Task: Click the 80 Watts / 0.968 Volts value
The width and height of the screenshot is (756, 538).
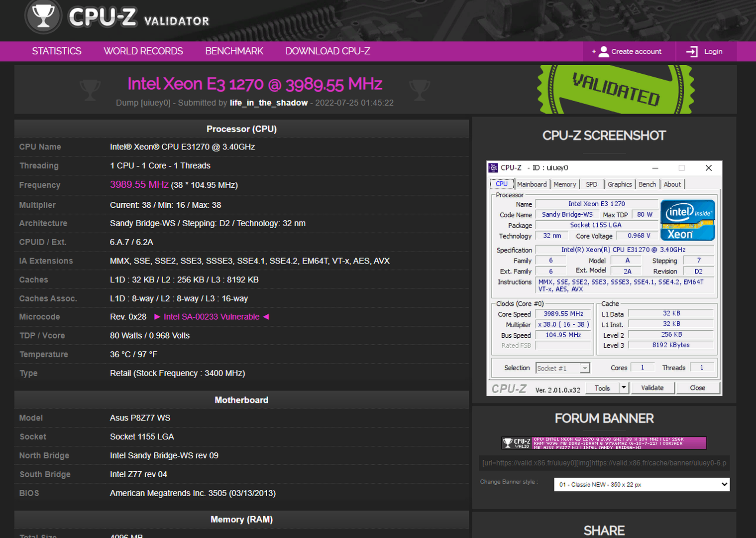Action: (x=150, y=336)
